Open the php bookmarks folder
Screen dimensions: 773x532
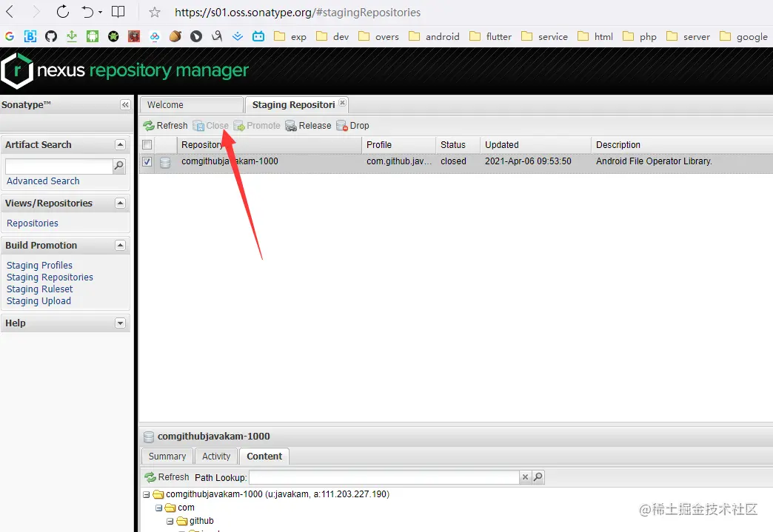click(x=640, y=36)
